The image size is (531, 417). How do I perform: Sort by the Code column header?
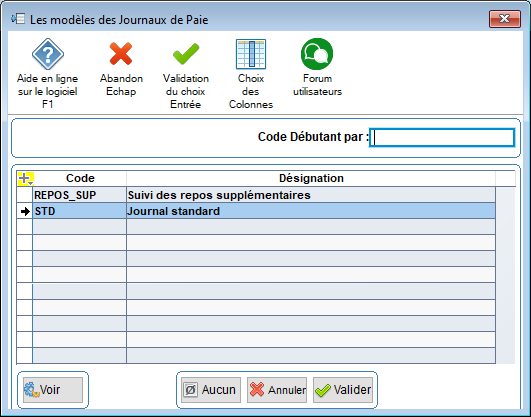click(80, 178)
